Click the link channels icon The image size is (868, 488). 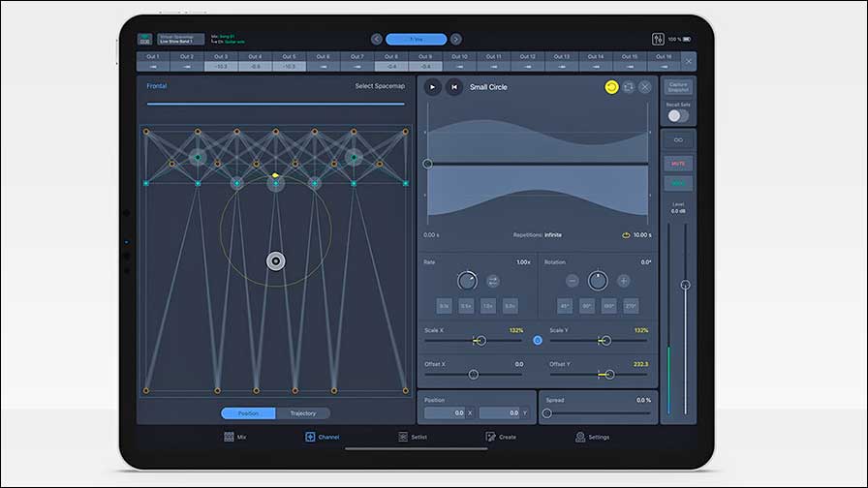click(x=678, y=140)
